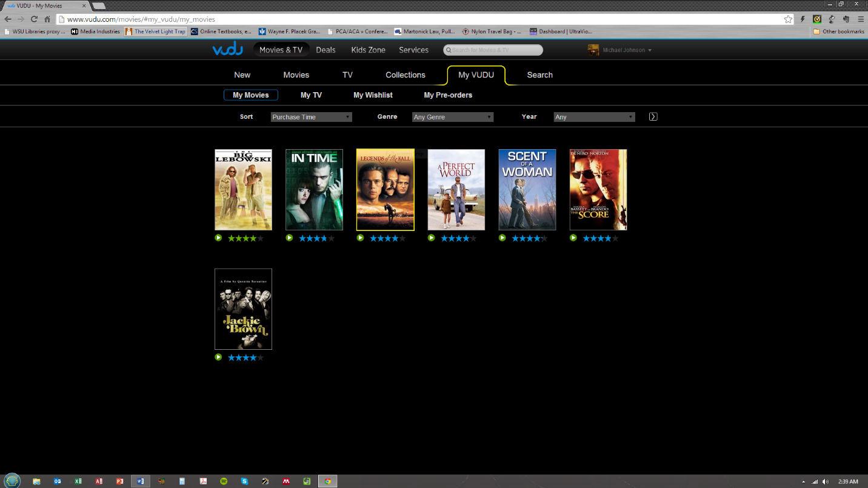
Task: Open the In Time poster
Action: pos(314,190)
